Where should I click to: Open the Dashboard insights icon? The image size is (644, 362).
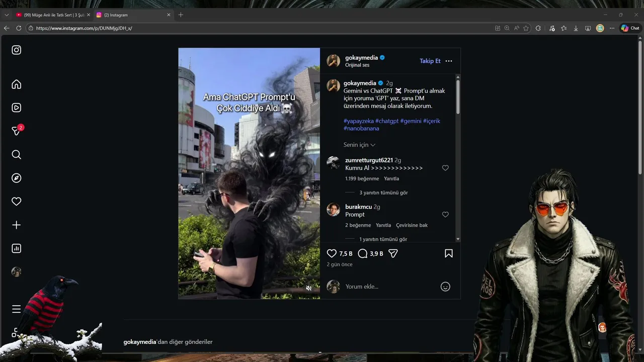(x=17, y=248)
